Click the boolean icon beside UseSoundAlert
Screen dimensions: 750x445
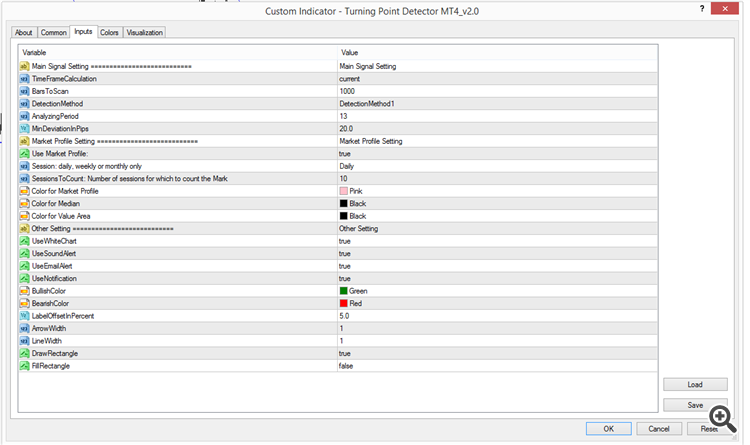point(24,253)
